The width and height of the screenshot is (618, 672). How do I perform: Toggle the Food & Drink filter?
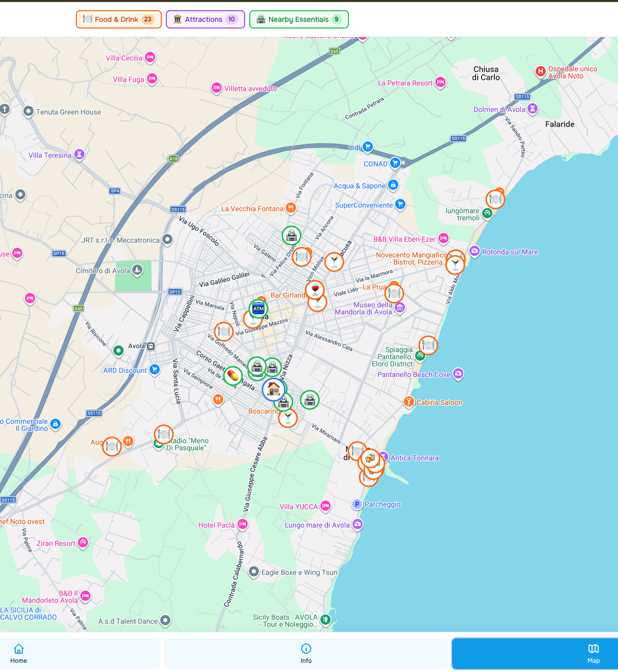[x=119, y=19]
